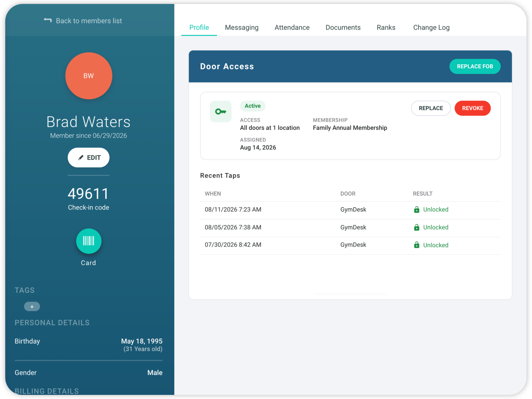This screenshot has height=399, width=532.
Task: Click the assigned date Aug 14, 2026
Action: point(258,147)
